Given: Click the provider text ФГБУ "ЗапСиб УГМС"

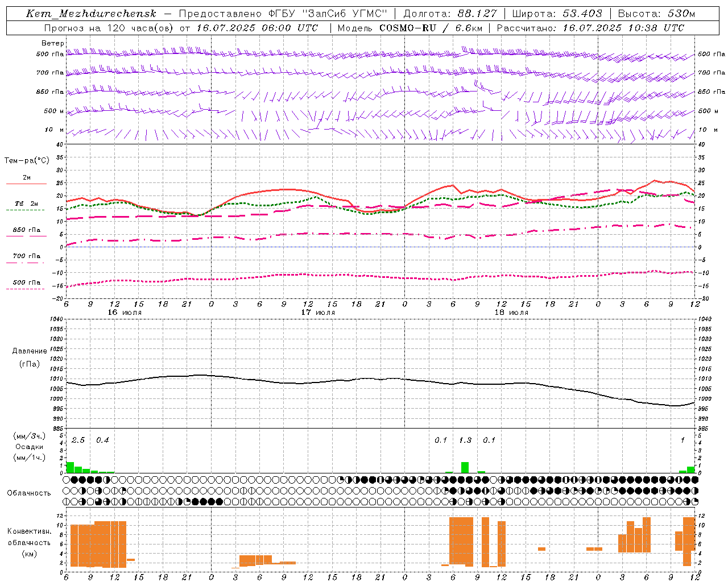Looking at the screenshot, I should pyautogui.click(x=328, y=14).
